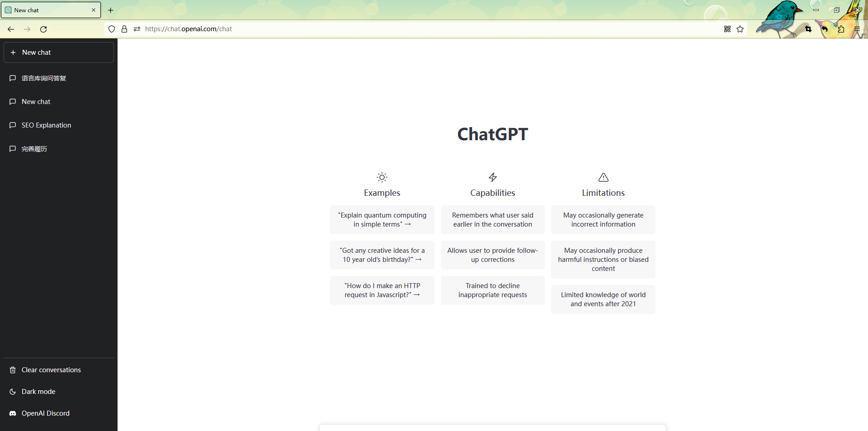Click "Remembers what user said earlier" card
The image size is (868, 431).
coord(493,220)
